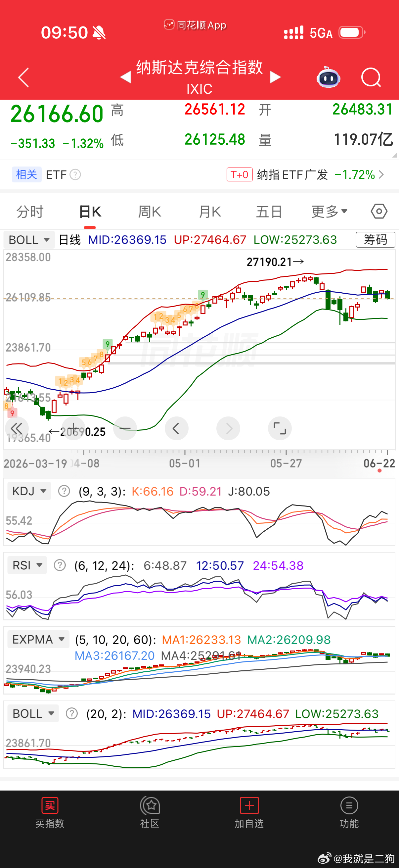Tap the -1.72% ETF change
399x868 pixels.
click(x=355, y=174)
